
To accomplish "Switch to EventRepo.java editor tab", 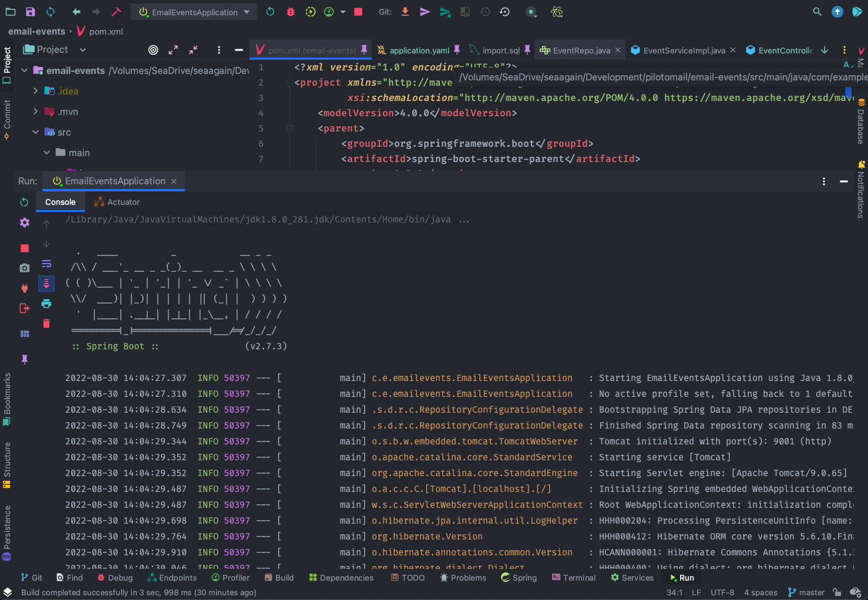I will 581,50.
